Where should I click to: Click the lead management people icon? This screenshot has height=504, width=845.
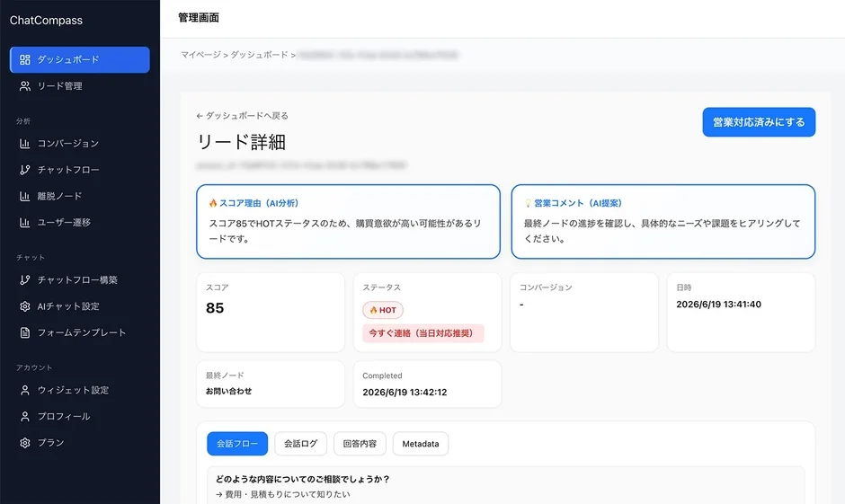pyautogui.click(x=25, y=86)
